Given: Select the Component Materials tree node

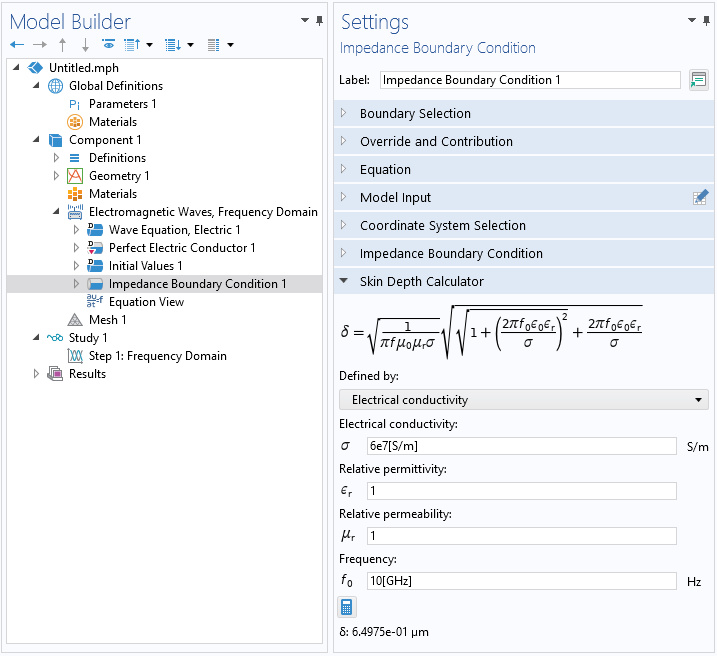Looking at the screenshot, I should [x=113, y=194].
